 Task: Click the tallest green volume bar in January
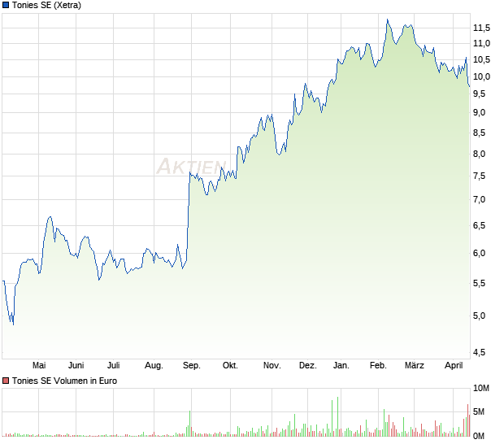(x=337, y=416)
